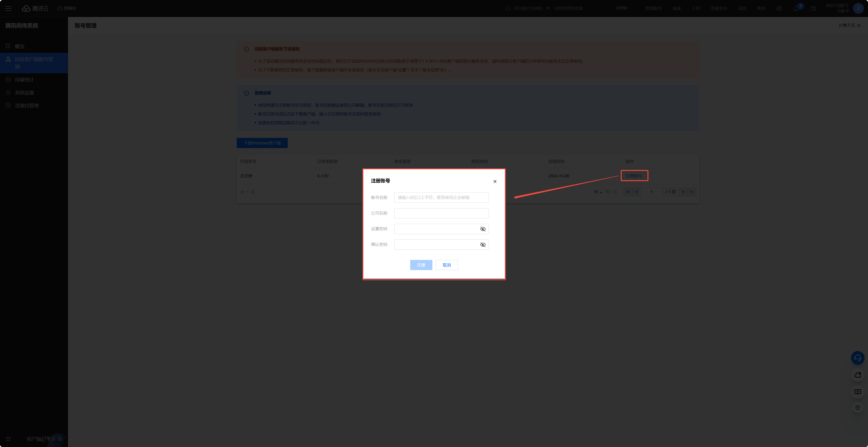The width and height of the screenshot is (868, 447).
Task: Click into the 公司名称 field
Action: tap(441, 213)
